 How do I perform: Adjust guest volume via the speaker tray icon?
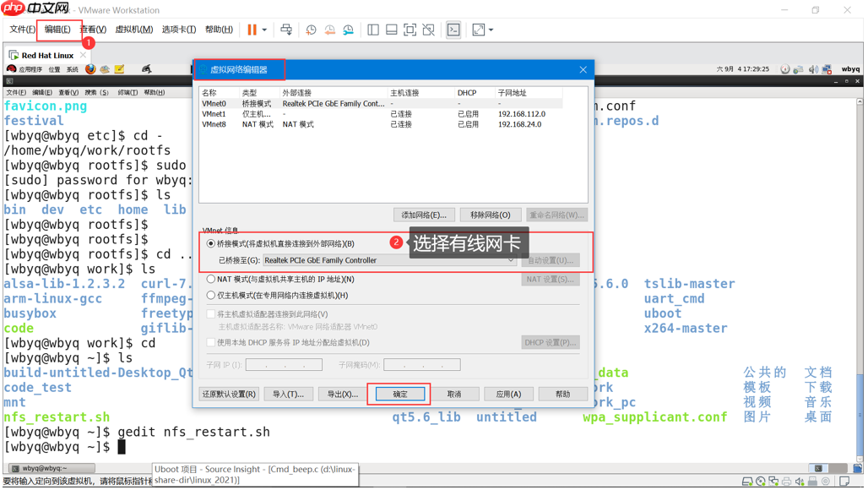814,69
